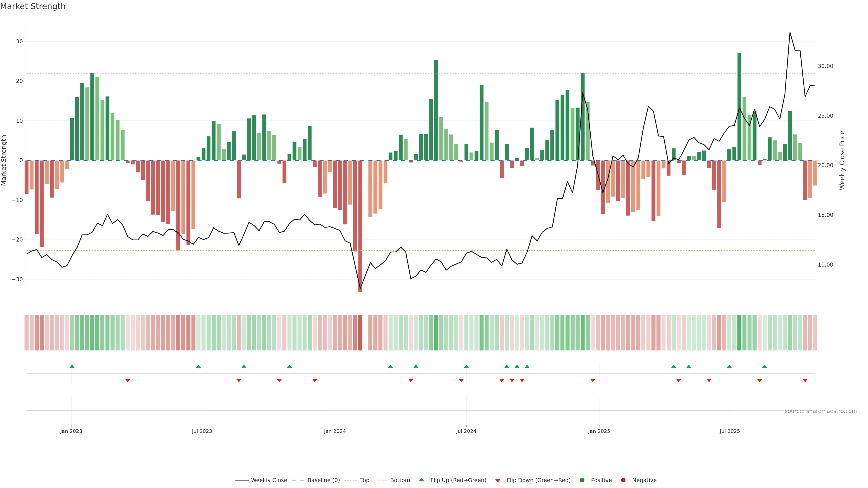The height and width of the screenshot is (488, 868).
Task: Click the Positive green circle legend icon
Action: pos(582,480)
